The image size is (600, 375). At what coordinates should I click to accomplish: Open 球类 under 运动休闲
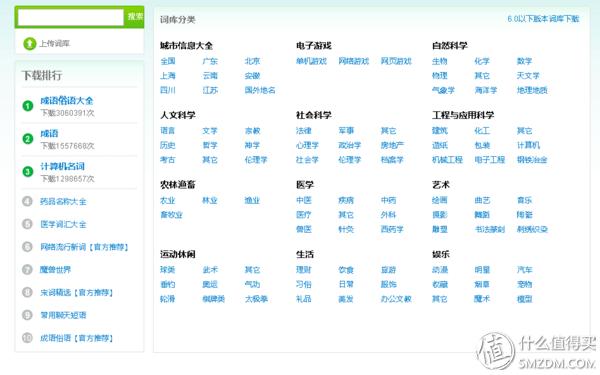(168, 270)
